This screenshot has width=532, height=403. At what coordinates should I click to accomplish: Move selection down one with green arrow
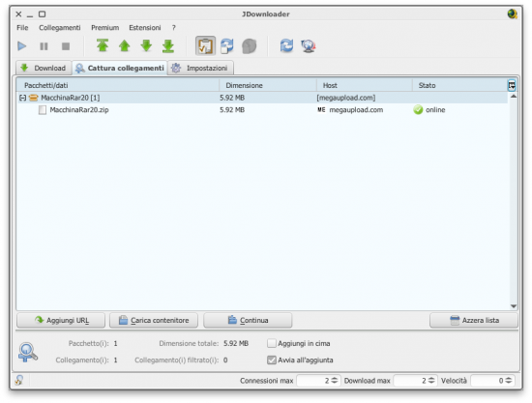pyautogui.click(x=146, y=45)
